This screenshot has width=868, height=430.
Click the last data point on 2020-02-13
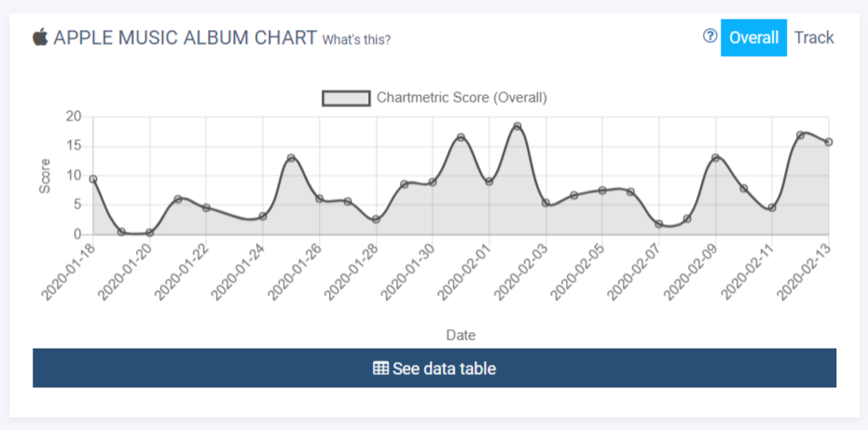coord(828,142)
